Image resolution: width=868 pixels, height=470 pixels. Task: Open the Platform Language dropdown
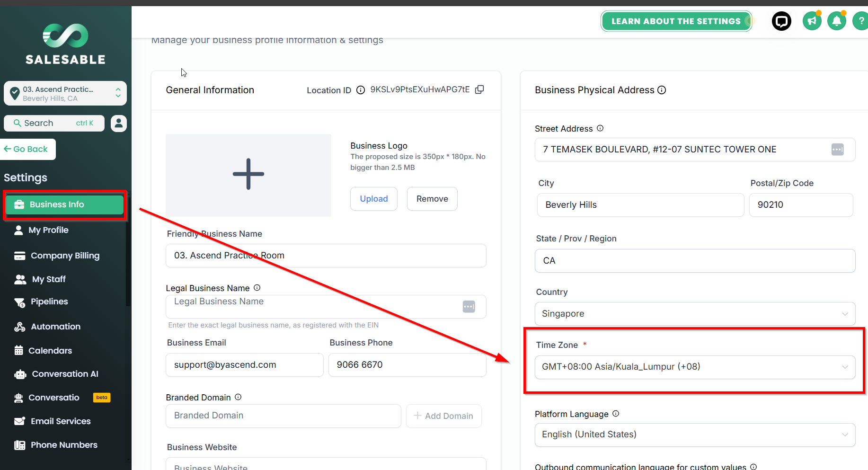click(x=695, y=435)
